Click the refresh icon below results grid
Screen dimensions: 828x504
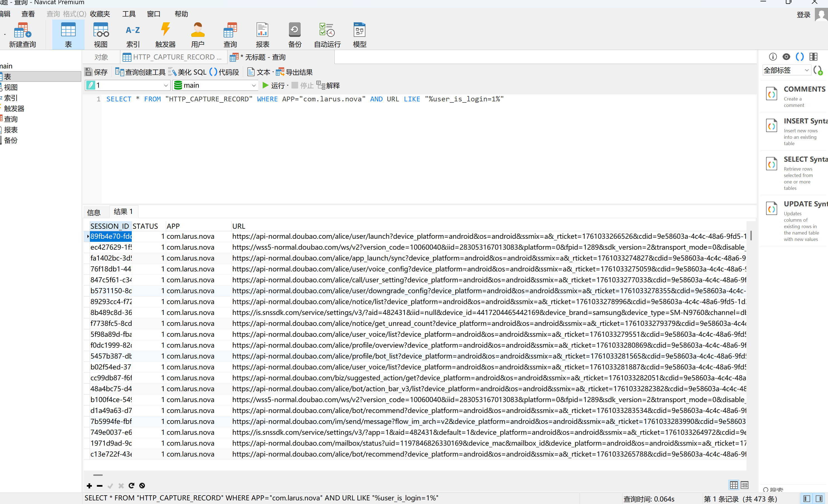tap(131, 486)
